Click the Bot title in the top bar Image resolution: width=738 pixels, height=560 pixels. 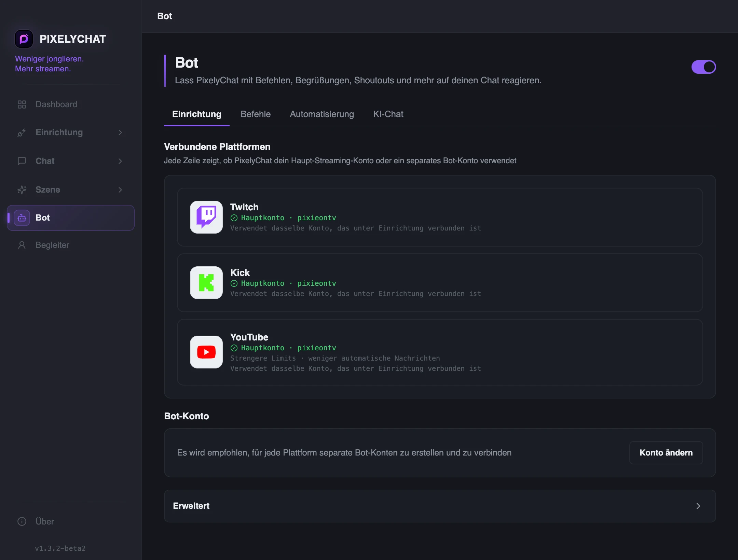(165, 16)
